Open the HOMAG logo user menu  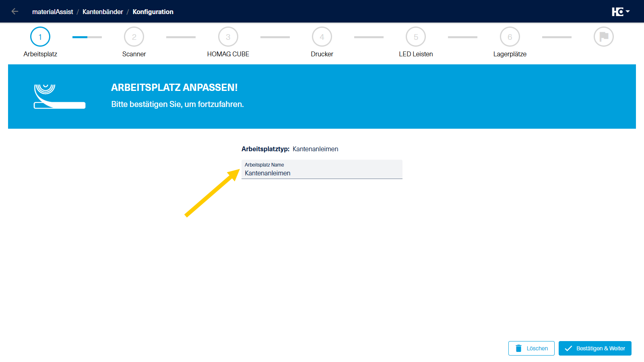coord(621,12)
